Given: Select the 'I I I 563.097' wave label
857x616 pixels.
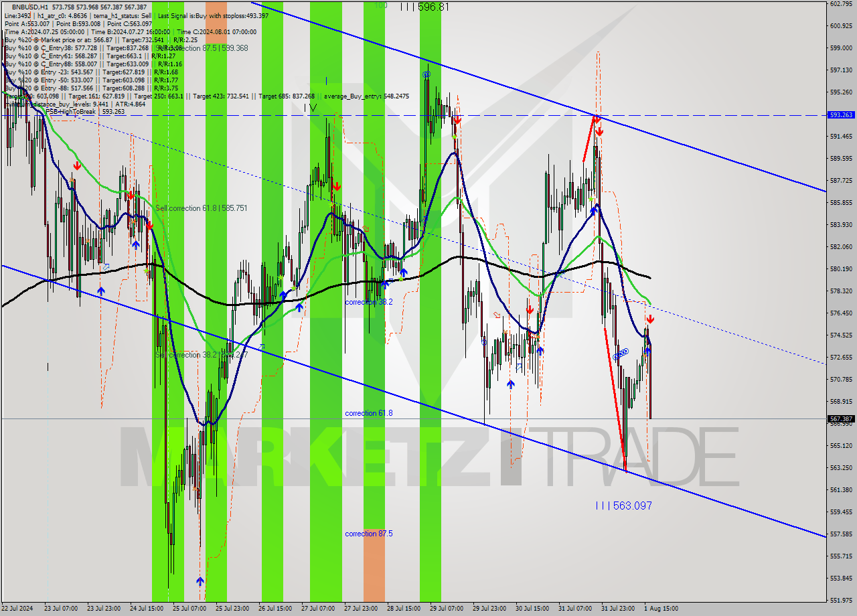Looking at the screenshot, I should click(624, 506).
